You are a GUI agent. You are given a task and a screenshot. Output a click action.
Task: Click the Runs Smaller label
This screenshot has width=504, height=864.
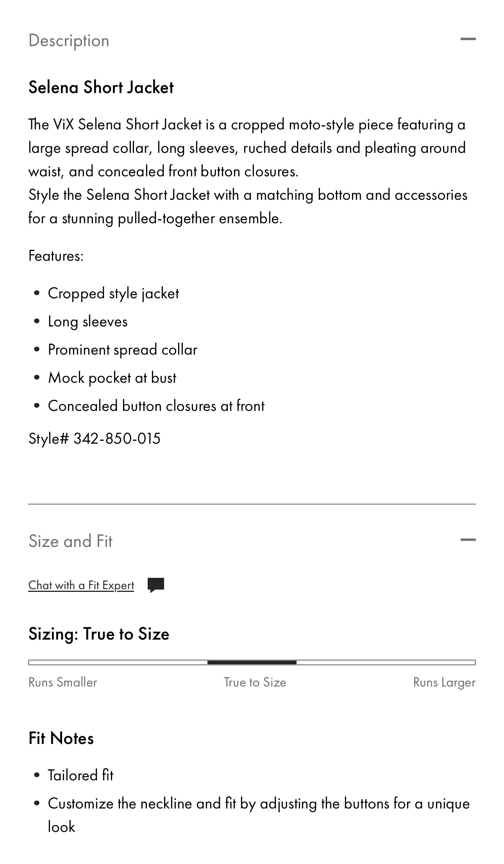(63, 682)
